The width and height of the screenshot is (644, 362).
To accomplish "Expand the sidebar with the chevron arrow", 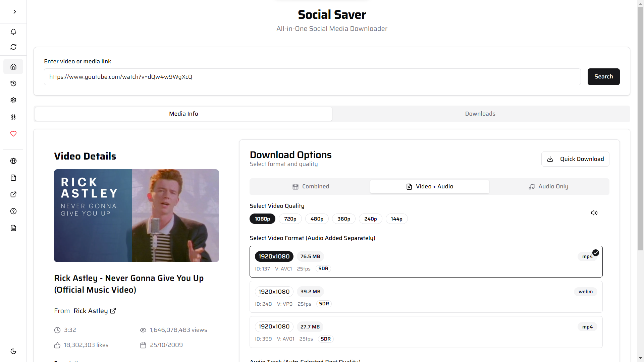I will [14, 12].
